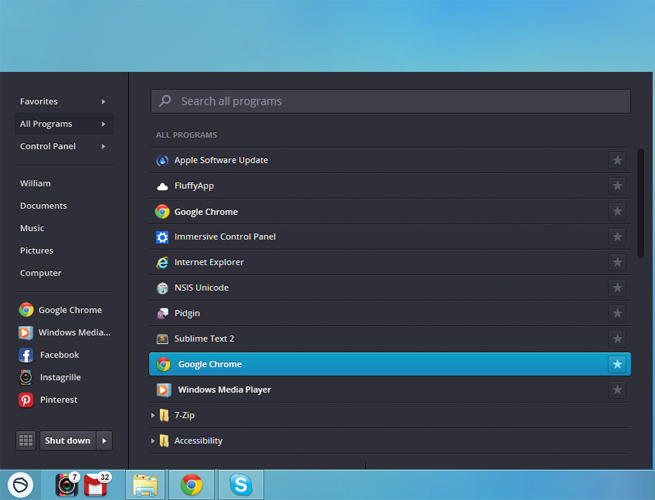The height and width of the screenshot is (500, 655).
Task: Open the highlighted Google Chrome entry
Action: (x=390, y=364)
